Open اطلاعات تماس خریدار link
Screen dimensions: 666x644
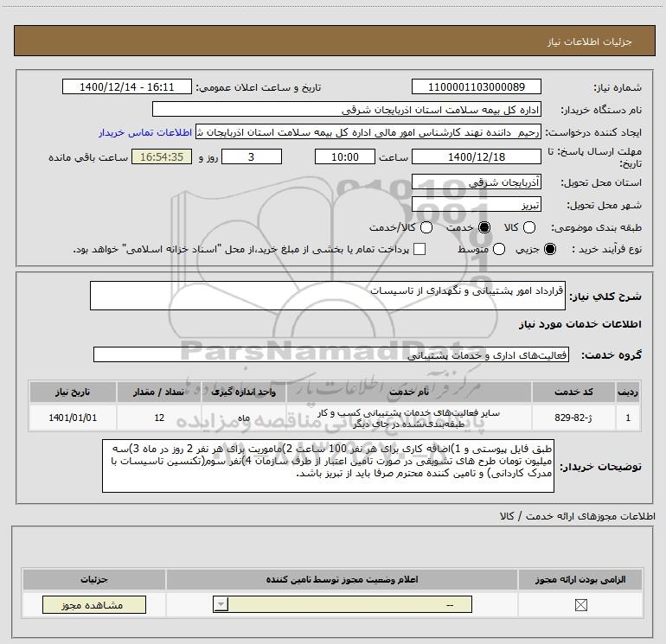click(145, 132)
